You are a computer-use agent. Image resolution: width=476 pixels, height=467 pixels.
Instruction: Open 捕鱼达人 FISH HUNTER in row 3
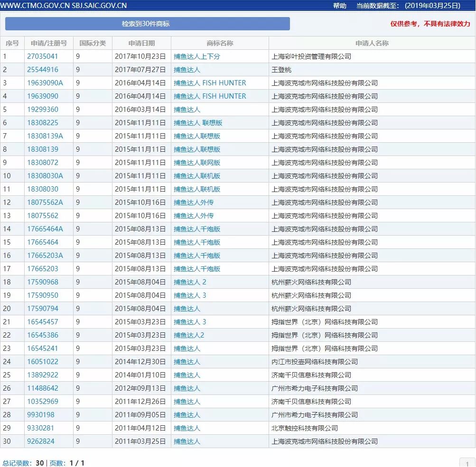tap(210, 83)
